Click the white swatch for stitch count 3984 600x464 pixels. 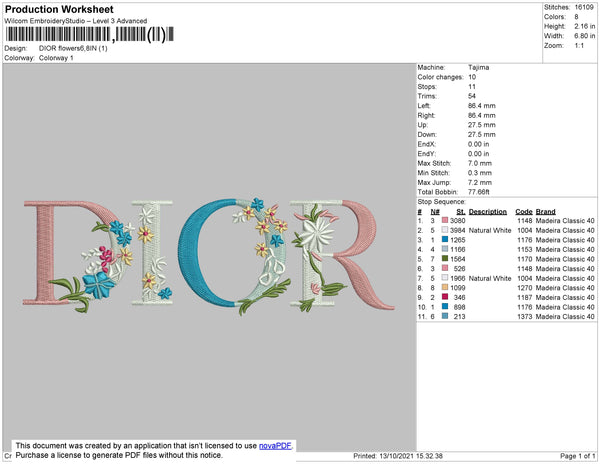point(445,230)
